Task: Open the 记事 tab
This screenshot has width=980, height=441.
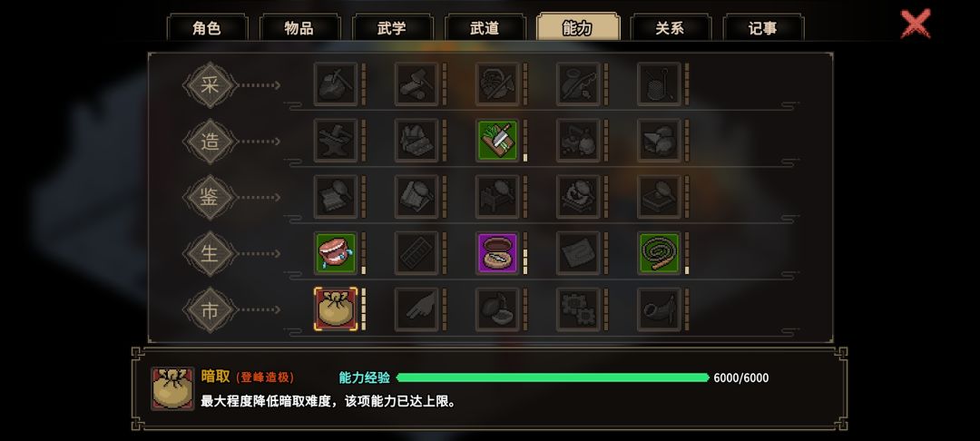Action: click(x=762, y=28)
